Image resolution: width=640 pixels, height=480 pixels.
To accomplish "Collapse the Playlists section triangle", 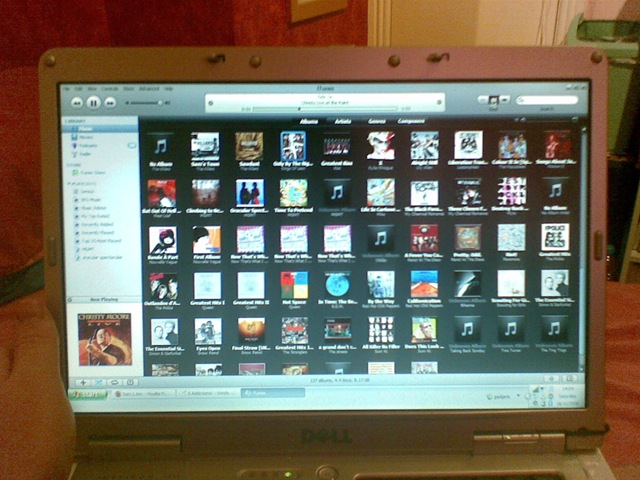I will pyautogui.click(x=69, y=184).
